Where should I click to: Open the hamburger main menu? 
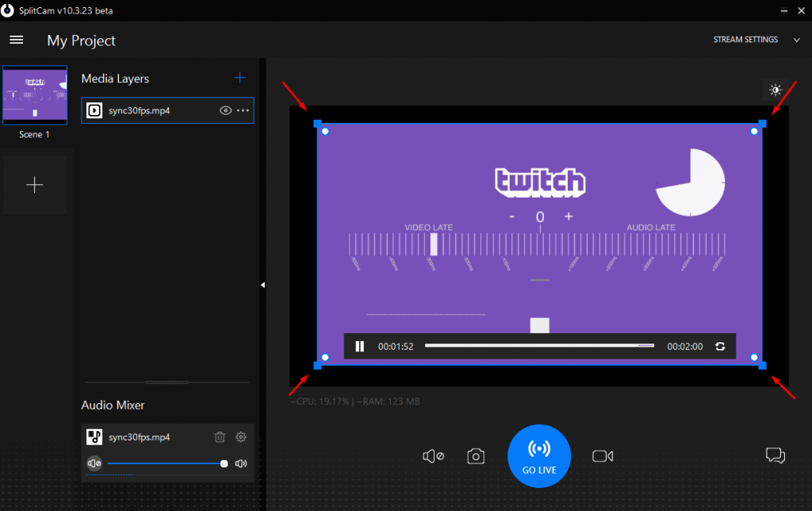coord(17,40)
